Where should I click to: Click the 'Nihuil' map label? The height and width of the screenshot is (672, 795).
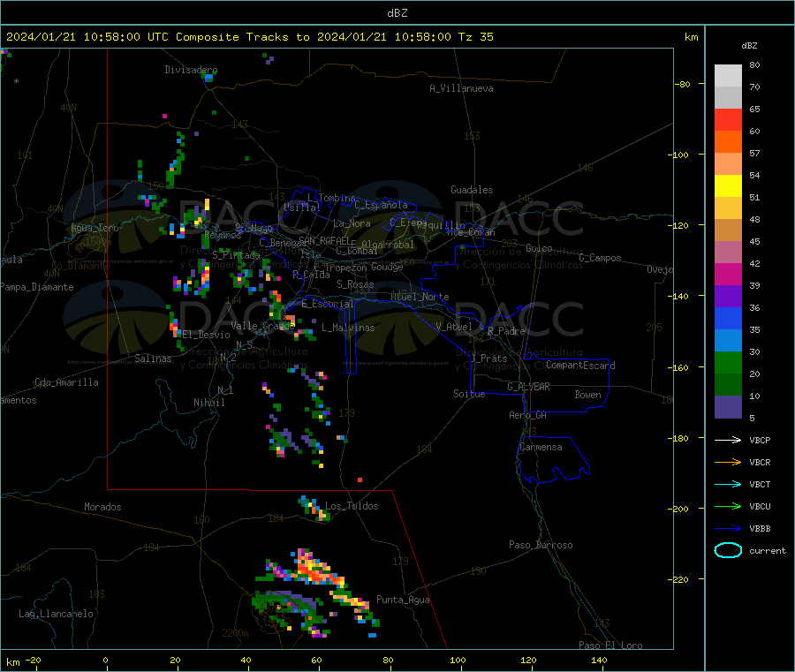click(209, 403)
